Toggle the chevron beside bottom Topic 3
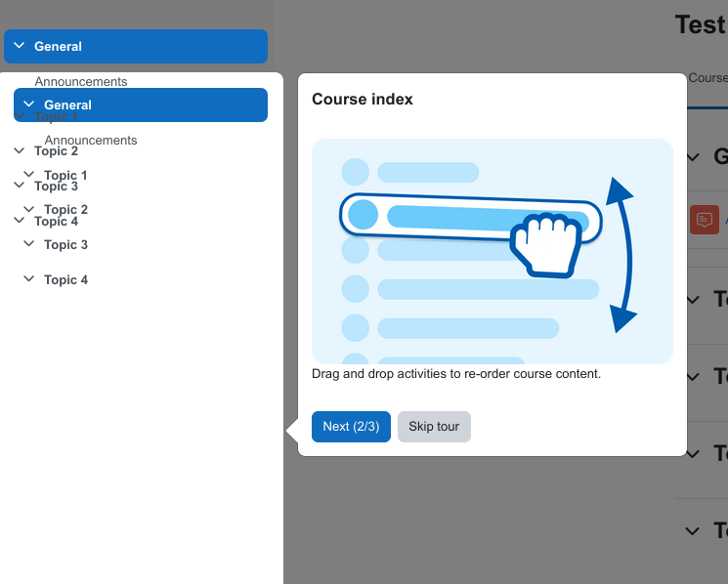Viewport: 728px width, 584px height. (28, 243)
